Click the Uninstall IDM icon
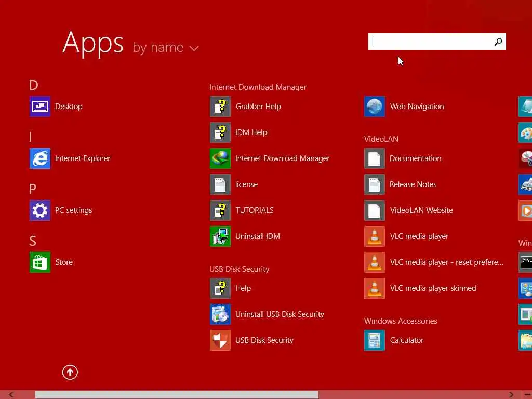This screenshot has height=399, width=532. (220, 236)
